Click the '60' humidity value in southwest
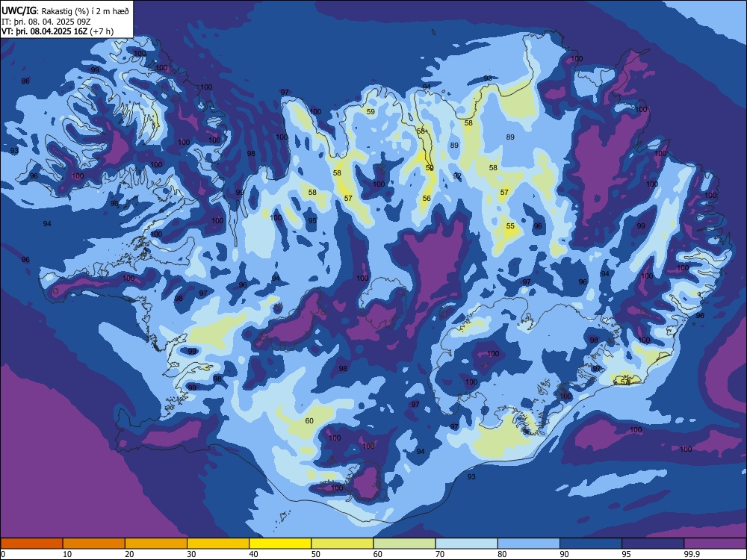Viewport: 747px width, 560px height. click(x=309, y=421)
